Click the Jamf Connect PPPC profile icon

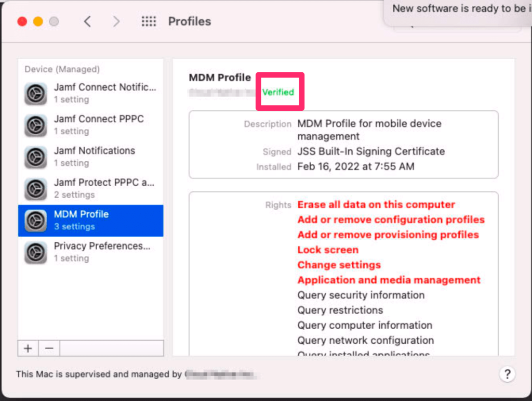tap(36, 125)
